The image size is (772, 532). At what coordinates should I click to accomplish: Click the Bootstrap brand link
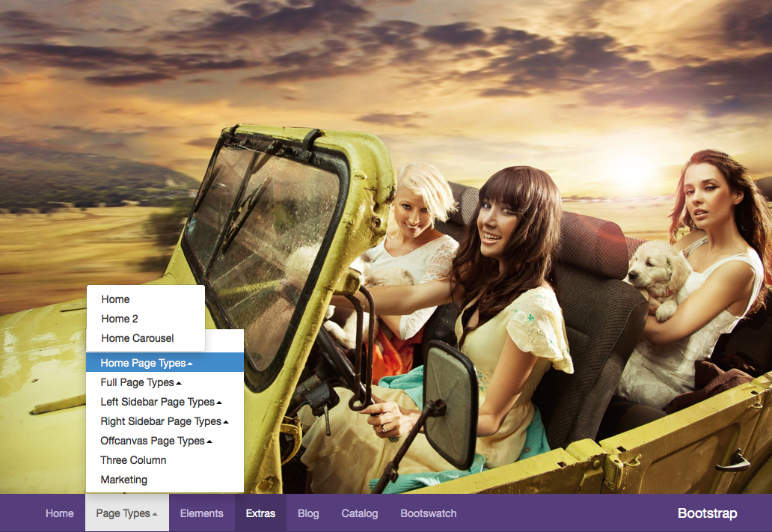[x=708, y=513]
